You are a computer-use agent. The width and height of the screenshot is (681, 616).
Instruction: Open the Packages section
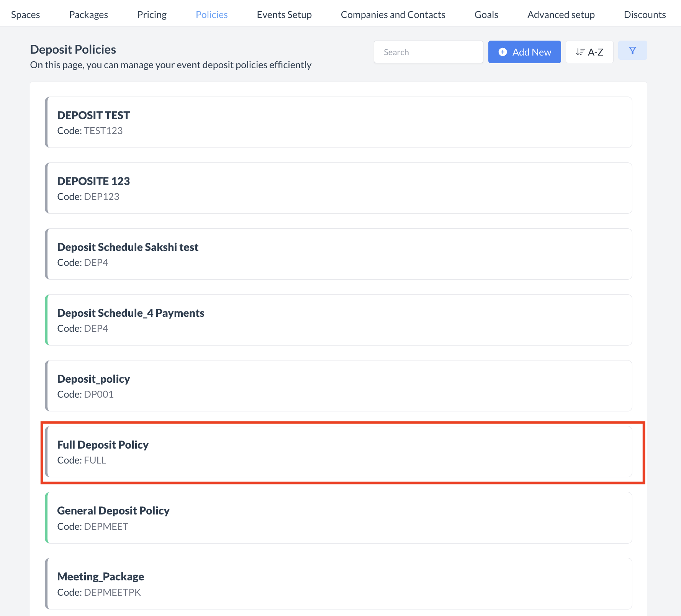pyautogui.click(x=88, y=14)
